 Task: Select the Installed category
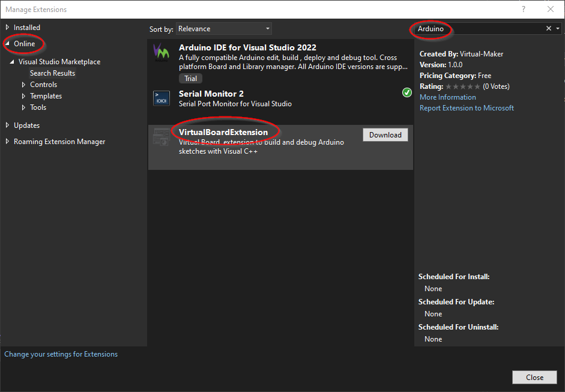[x=27, y=28]
